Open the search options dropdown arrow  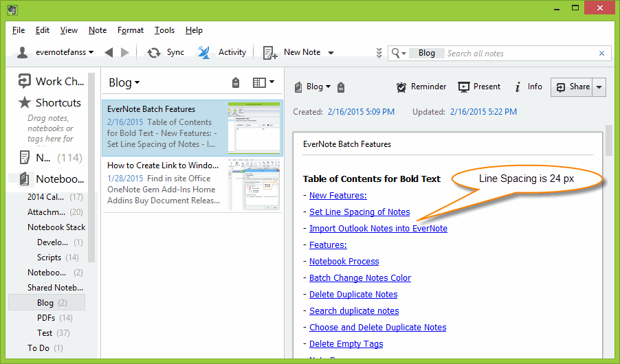tap(403, 54)
